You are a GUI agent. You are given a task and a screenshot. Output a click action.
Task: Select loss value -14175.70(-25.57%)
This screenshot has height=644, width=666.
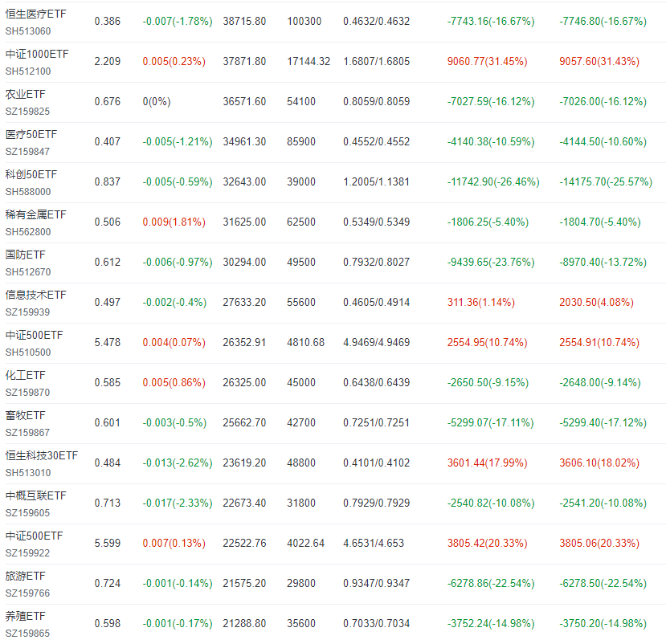(606, 181)
